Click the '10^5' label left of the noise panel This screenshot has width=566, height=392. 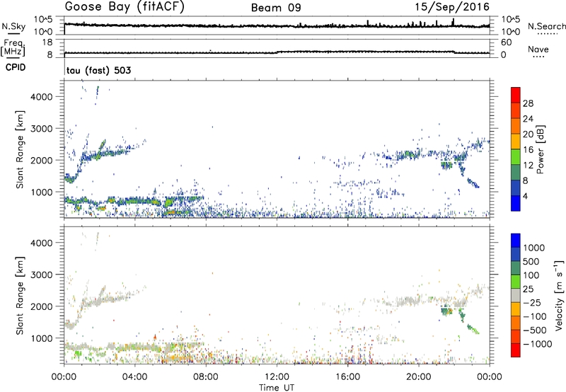43,20
